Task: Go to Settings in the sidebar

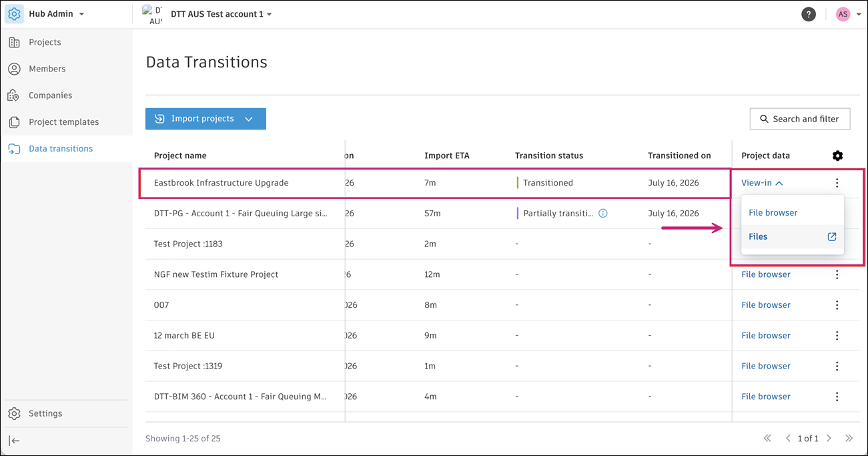Action: pyautogui.click(x=45, y=413)
